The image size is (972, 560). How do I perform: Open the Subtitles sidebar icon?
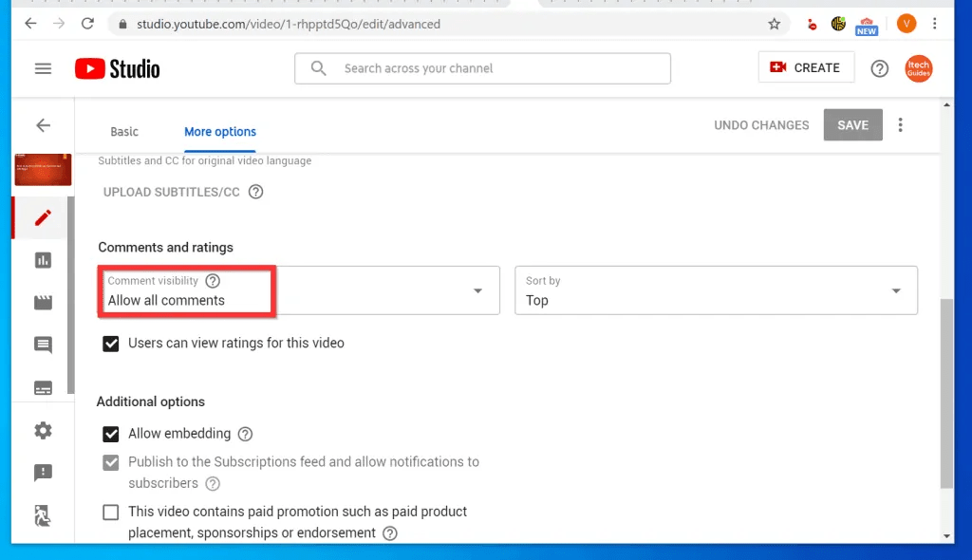pyautogui.click(x=42, y=387)
